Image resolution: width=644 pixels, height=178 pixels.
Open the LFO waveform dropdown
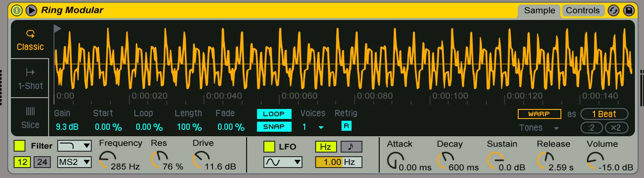(x=282, y=162)
